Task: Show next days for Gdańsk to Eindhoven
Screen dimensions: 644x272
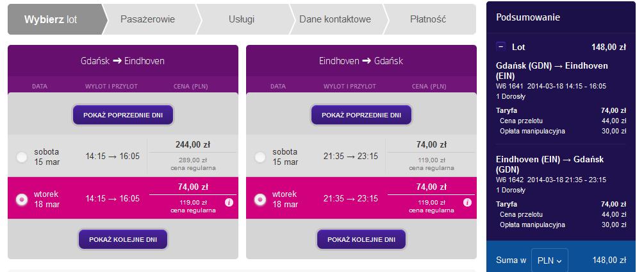Action: click(123, 239)
